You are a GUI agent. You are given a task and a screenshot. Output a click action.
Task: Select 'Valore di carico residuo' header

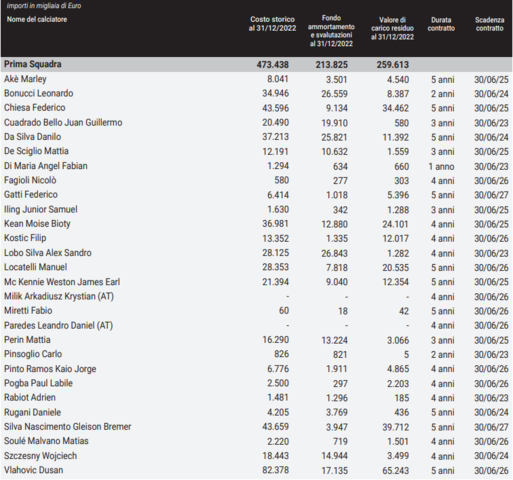392,29
